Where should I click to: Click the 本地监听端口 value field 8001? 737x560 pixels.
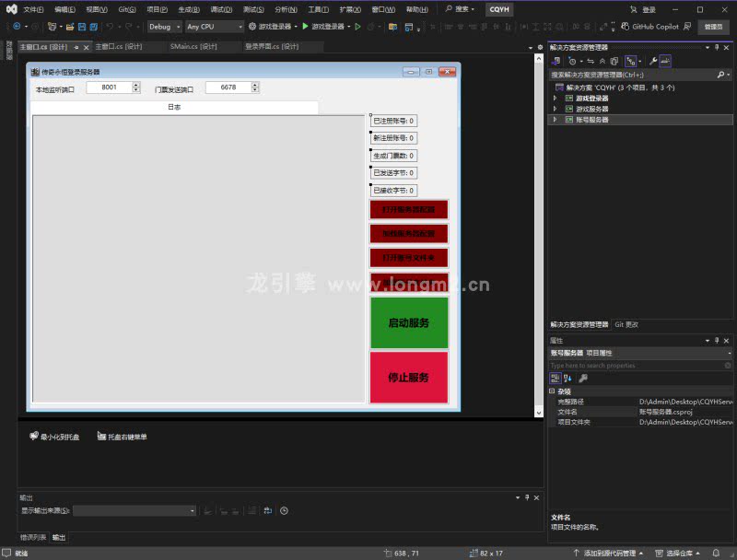(109, 87)
